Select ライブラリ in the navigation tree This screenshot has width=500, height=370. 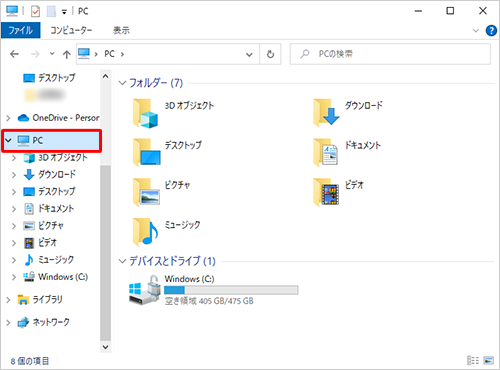coord(40,300)
